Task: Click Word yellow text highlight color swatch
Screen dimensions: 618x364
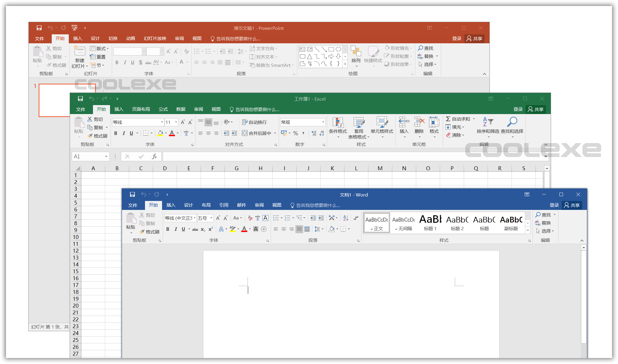Action: 232,229
